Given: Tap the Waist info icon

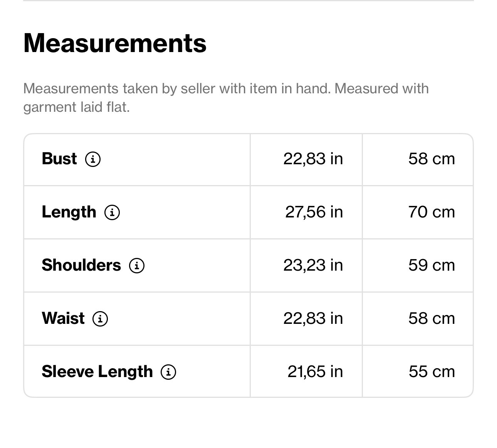Looking at the screenshot, I should click(x=100, y=318).
